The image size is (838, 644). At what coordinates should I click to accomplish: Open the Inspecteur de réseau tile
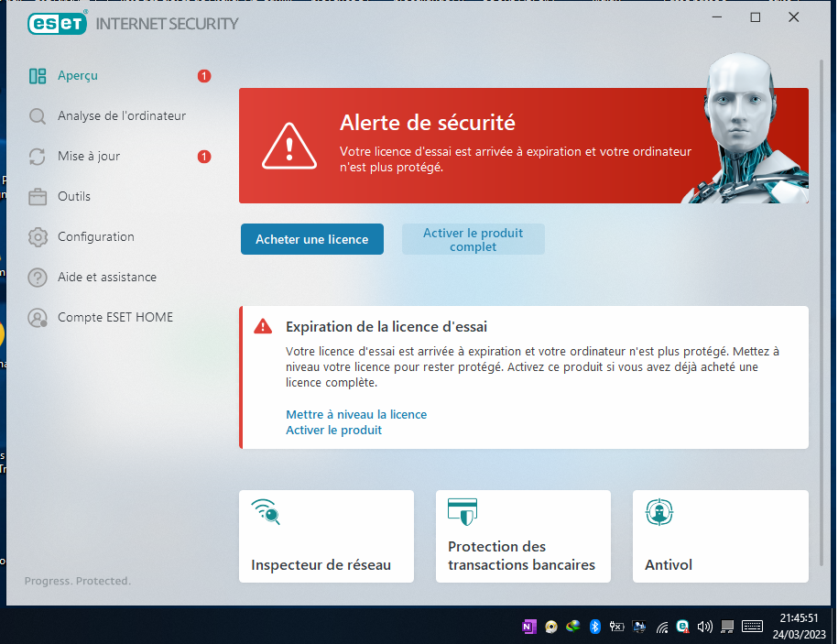coord(327,536)
